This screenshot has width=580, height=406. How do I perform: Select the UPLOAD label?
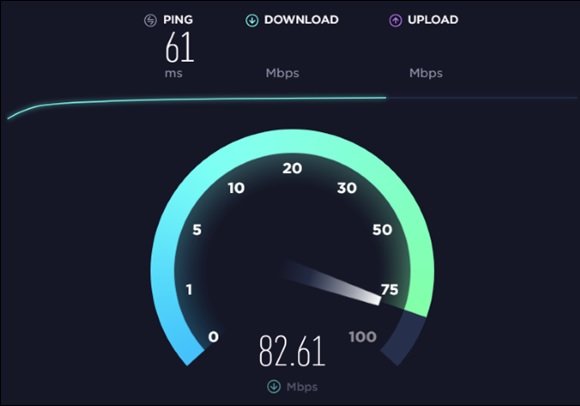[433, 20]
